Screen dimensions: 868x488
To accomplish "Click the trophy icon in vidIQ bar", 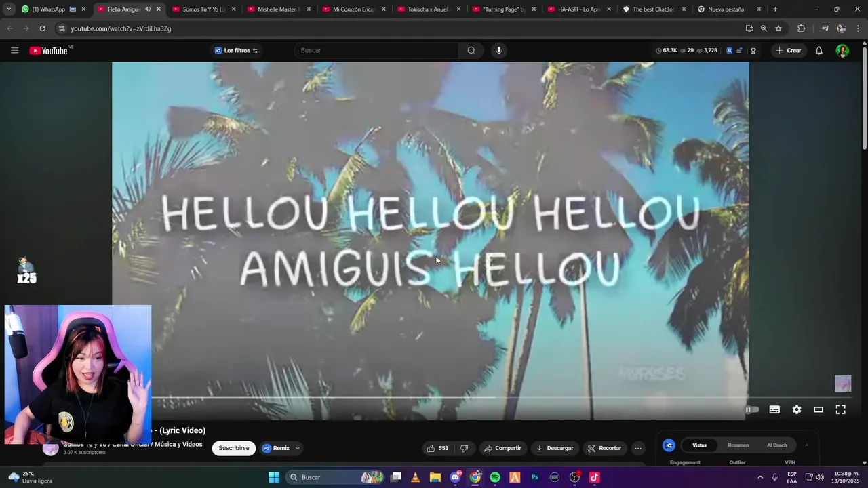I will (x=753, y=51).
